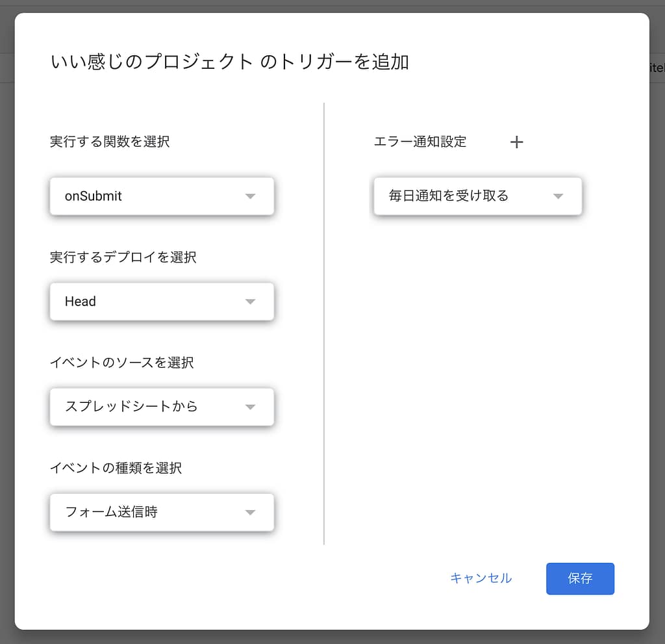This screenshot has height=644, width=665.
Task: Click the イベントの種類を選択 label
Action: tap(116, 468)
